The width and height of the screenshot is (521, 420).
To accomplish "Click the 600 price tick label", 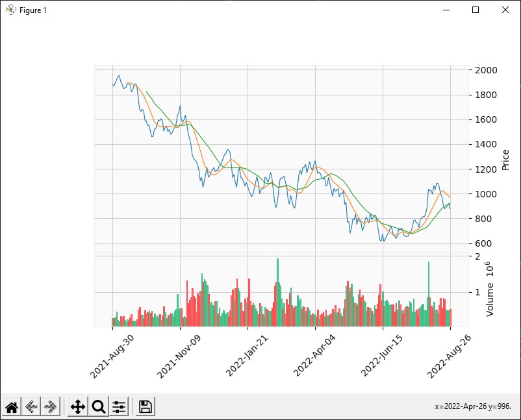I will pyautogui.click(x=483, y=243).
